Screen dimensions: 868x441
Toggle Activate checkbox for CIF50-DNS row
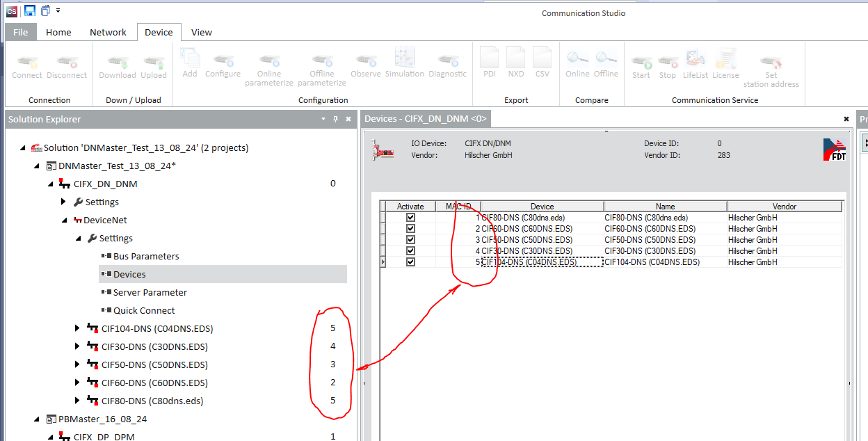click(x=410, y=239)
